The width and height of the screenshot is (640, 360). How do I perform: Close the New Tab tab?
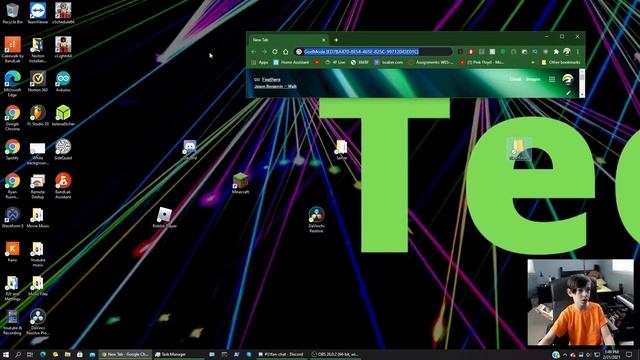point(324,40)
